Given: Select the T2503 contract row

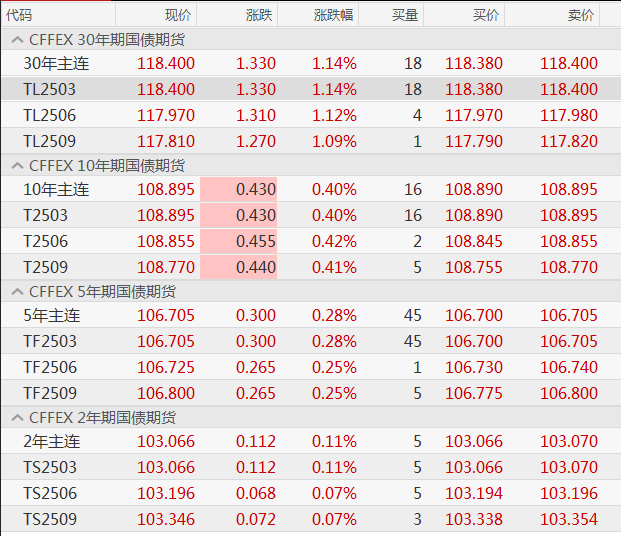Looking at the screenshot, I should pos(311,215).
